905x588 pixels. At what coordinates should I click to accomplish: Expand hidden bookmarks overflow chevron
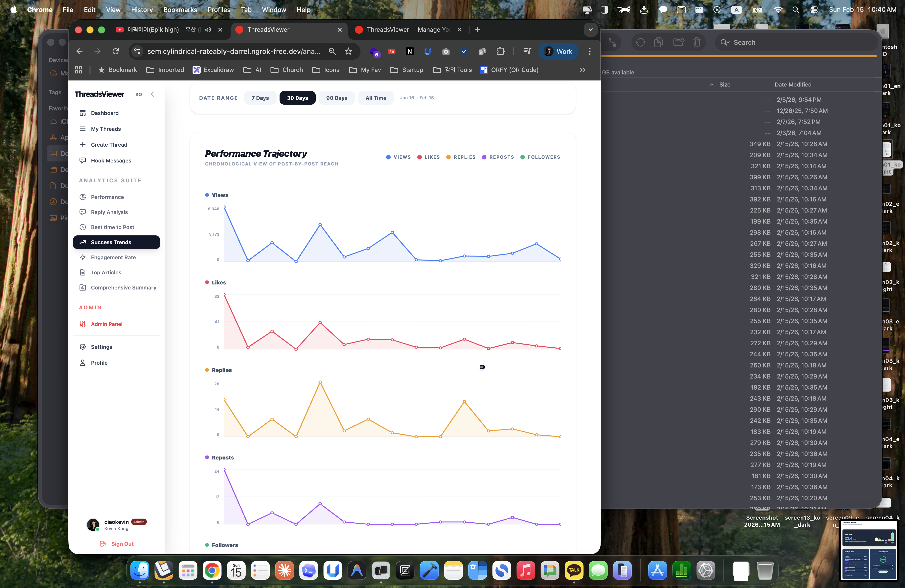point(582,70)
